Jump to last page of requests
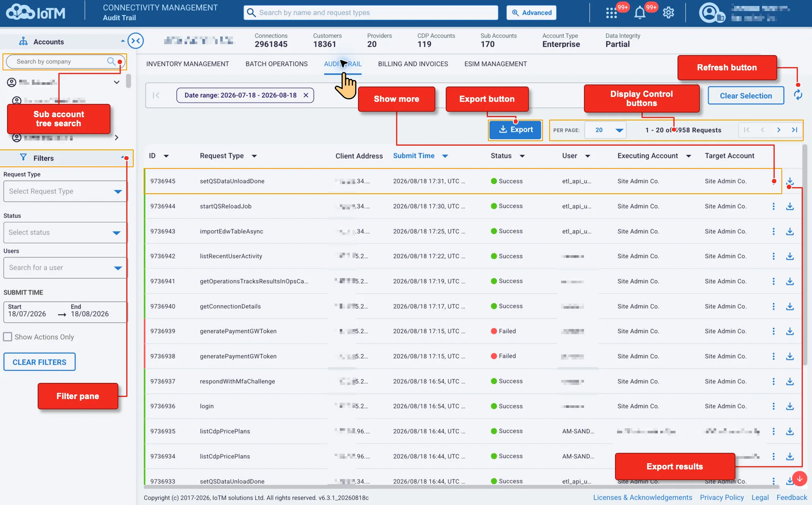Image resolution: width=812 pixels, height=505 pixels. click(795, 130)
